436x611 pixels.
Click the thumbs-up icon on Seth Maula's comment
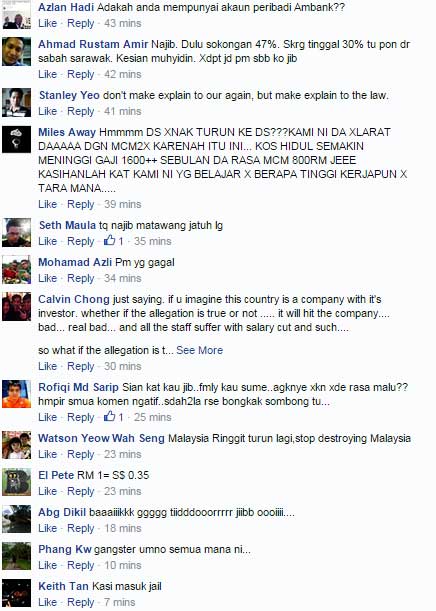tap(109, 240)
